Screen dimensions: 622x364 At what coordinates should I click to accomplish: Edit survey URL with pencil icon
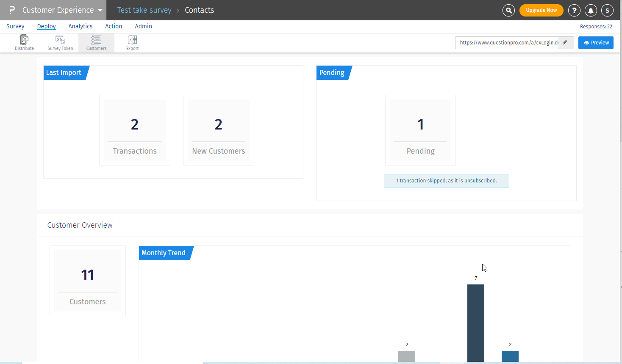tap(565, 43)
